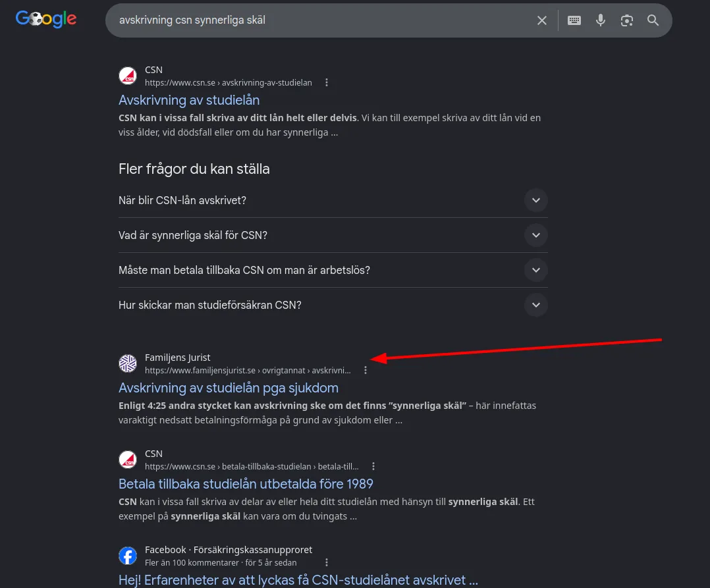
Task: Open more options for the Familjens Jurist result
Action: click(x=366, y=370)
